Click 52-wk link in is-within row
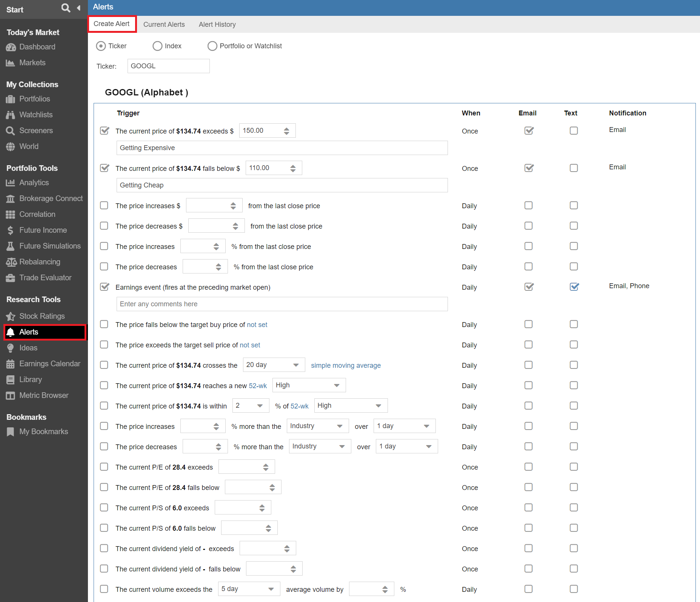The height and width of the screenshot is (602, 700). [x=300, y=406]
